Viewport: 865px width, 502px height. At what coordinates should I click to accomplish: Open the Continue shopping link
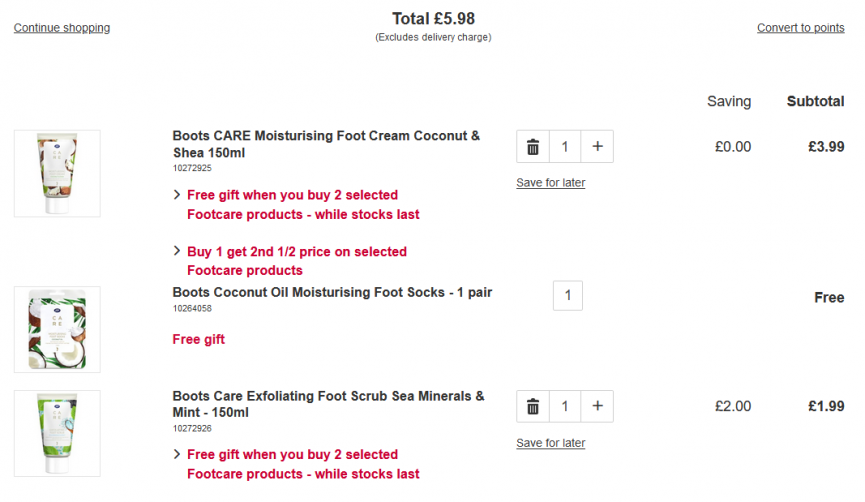click(62, 28)
